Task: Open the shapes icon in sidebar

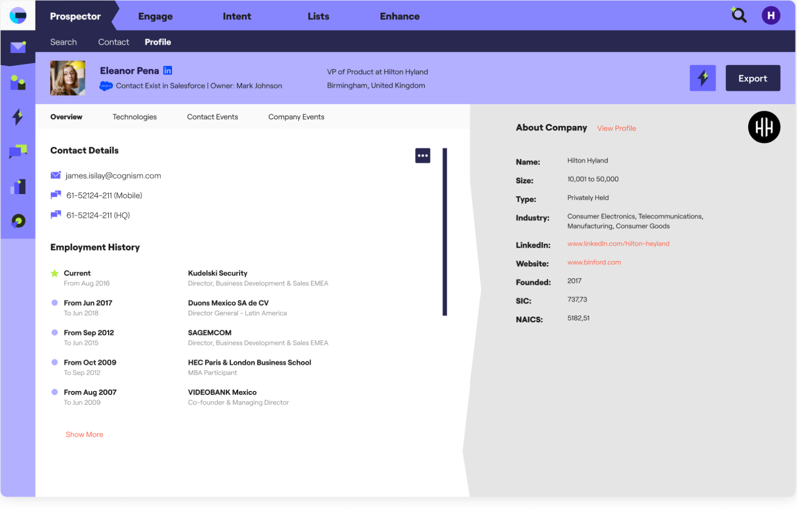Action: [18, 83]
